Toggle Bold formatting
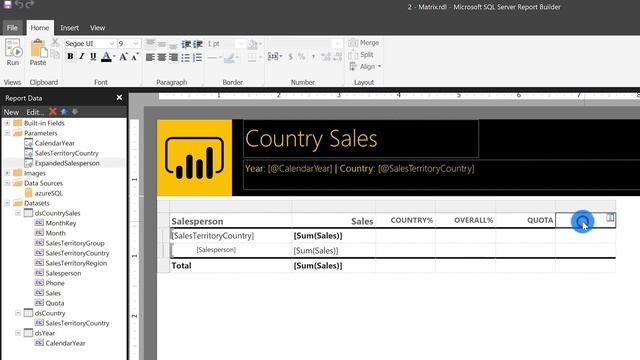The width and height of the screenshot is (640, 360). (x=70, y=57)
